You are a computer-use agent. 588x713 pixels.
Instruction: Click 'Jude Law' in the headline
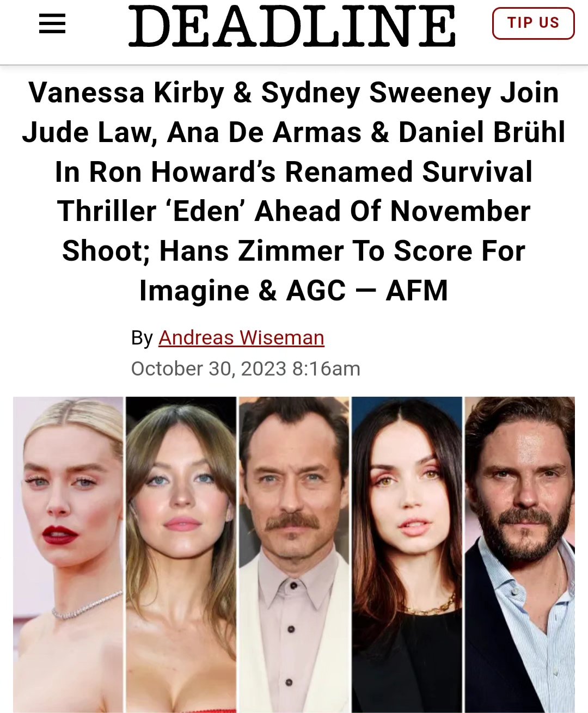click(x=86, y=132)
